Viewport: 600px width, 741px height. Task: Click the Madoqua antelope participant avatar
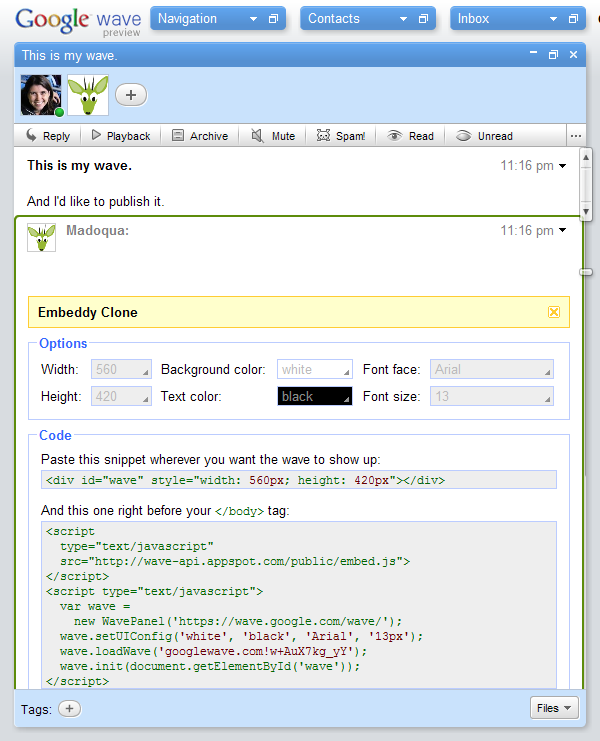[88, 95]
